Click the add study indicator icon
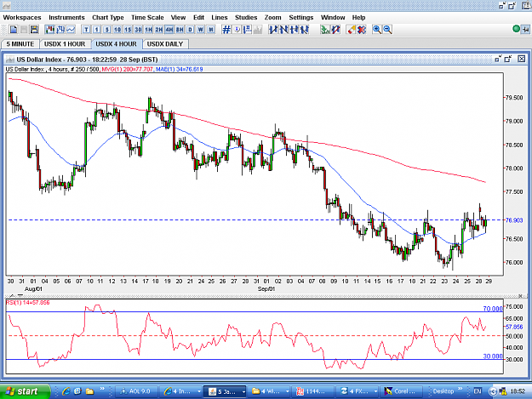Screen dimensions: 532x399 [x=325, y=30]
